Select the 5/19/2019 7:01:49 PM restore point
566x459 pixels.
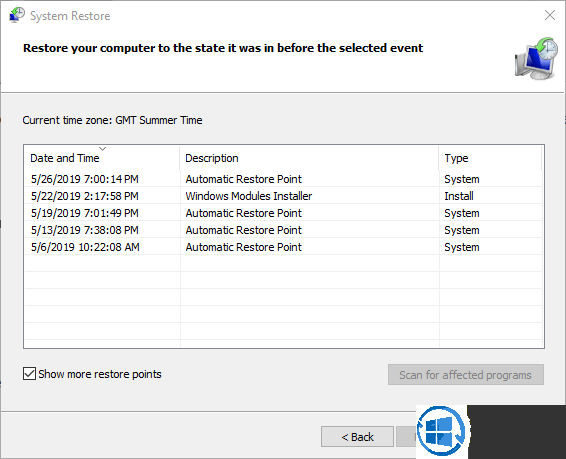coord(284,213)
